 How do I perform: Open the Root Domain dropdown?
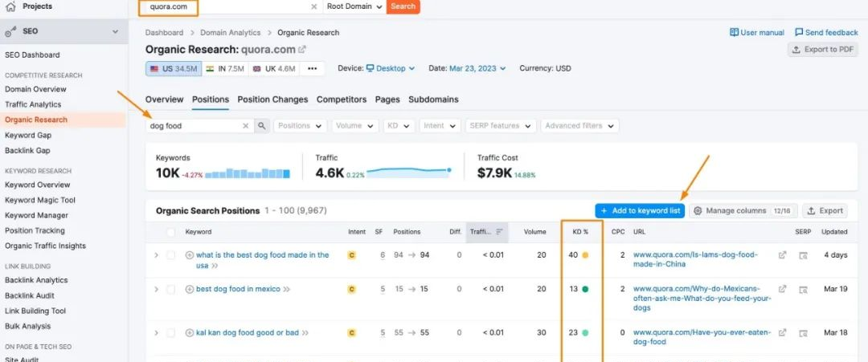click(354, 6)
